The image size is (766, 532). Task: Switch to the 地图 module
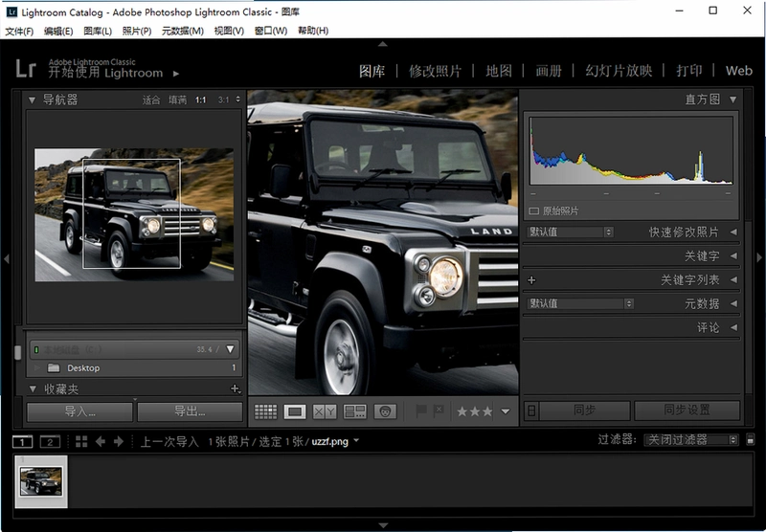tap(499, 71)
